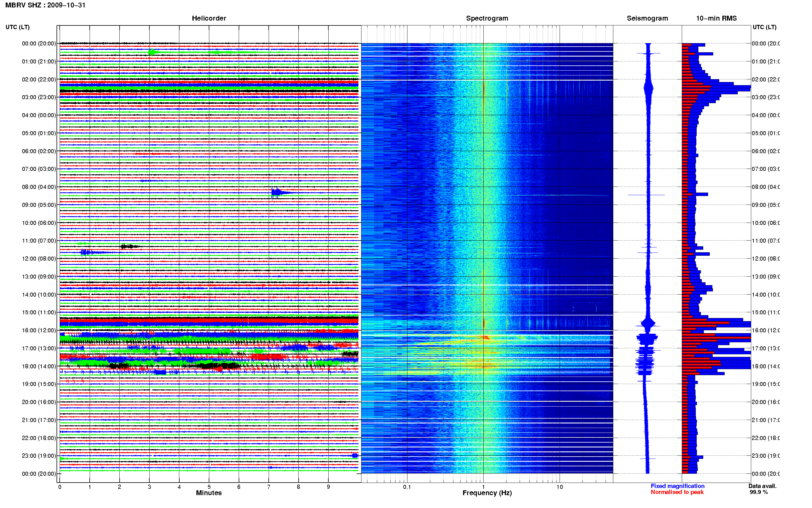Click the right 'UTC (LT)' axis heading
Image resolution: width=812 pixels, height=508 pixels.
[764, 27]
